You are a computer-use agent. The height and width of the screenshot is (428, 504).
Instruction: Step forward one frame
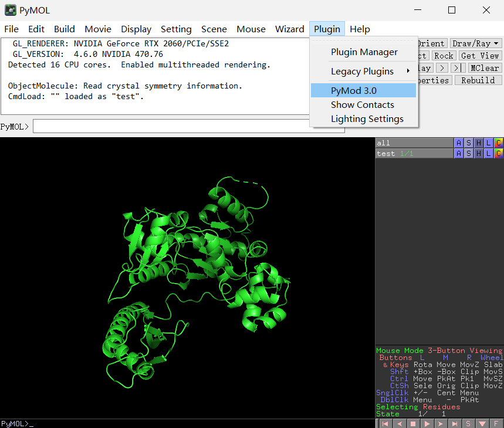click(x=441, y=424)
